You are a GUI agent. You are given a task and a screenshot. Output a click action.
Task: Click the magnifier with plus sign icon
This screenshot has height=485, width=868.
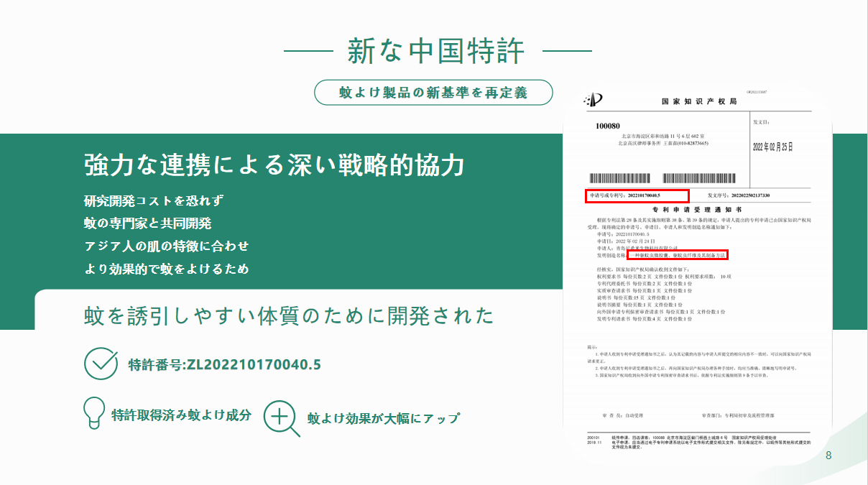282,418
